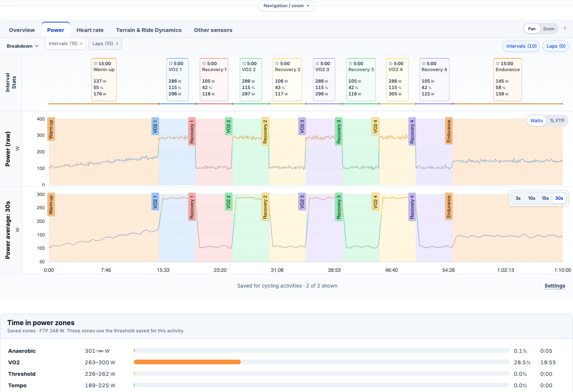Image resolution: width=573 pixels, height=392 pixels.
Task: Toggle Laps (0) overlay pill button
Action: coord(556,46)
